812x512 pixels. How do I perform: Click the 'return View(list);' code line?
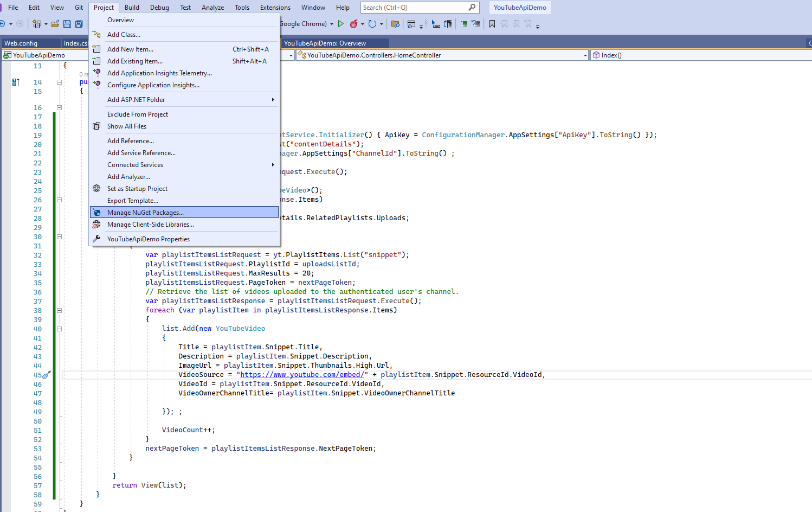coord(149,485)
